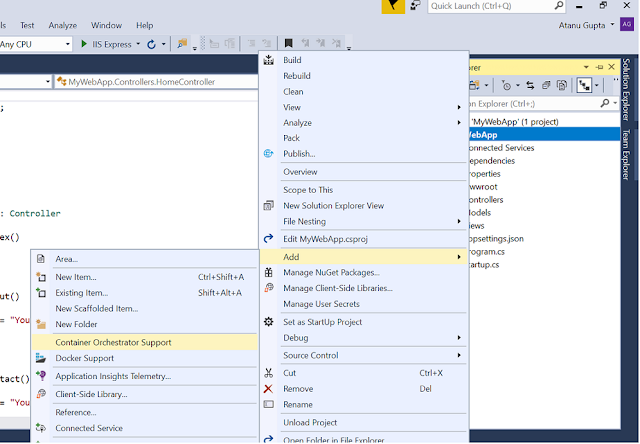Image resolution: width=640 pixels, height=444 pixels.
Task: Select New Folder in the Add submenu
Action: [144, 324]
